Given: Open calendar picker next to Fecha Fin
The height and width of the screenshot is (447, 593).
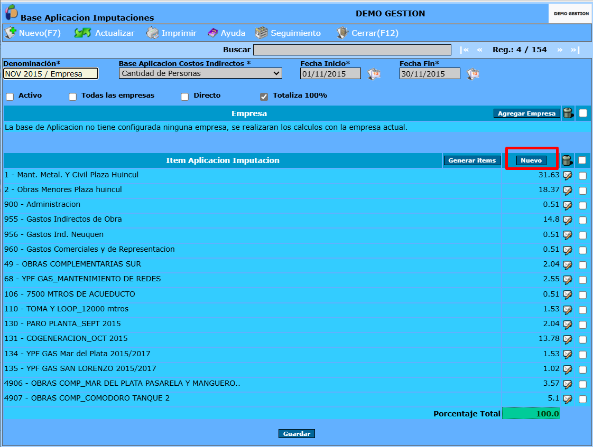Looking at the screenshot, I should coord(473,74).
